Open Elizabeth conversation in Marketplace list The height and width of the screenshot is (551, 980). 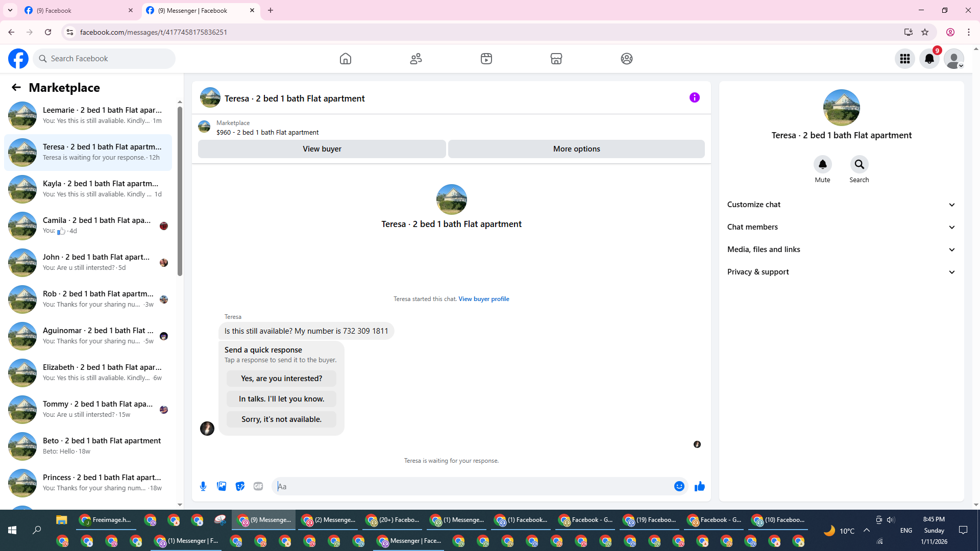click(88, 372)
